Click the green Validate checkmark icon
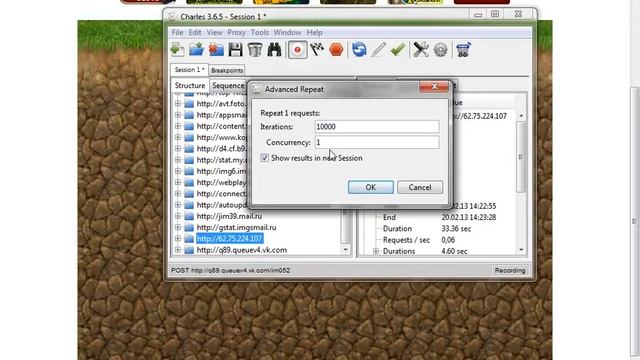The image size is (640, 360). [x=398, y=50]
